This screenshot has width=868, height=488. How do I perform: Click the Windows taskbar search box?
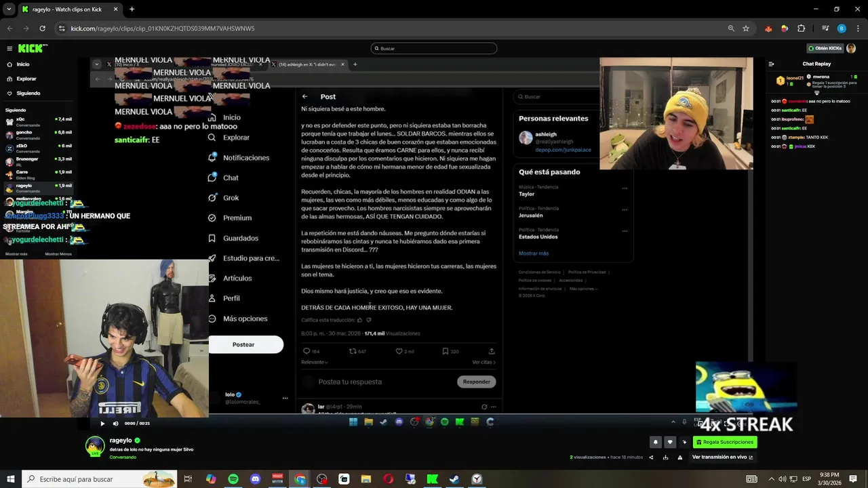tap(100, 479)
